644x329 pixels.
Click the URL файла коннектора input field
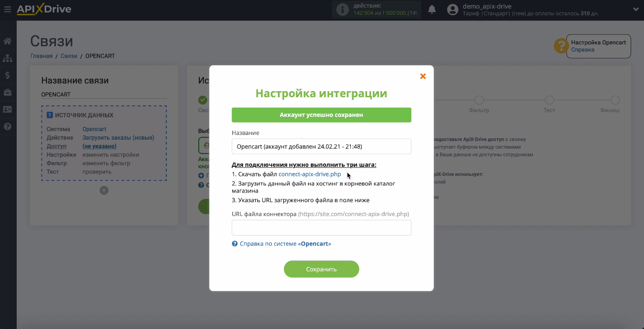pyautogui.click(x=321, y=227)
